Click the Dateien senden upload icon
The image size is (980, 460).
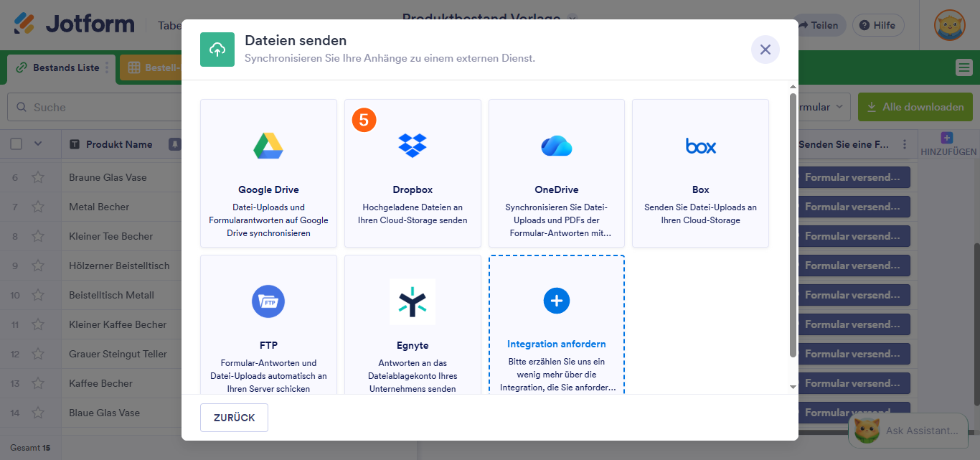[217, 50]
